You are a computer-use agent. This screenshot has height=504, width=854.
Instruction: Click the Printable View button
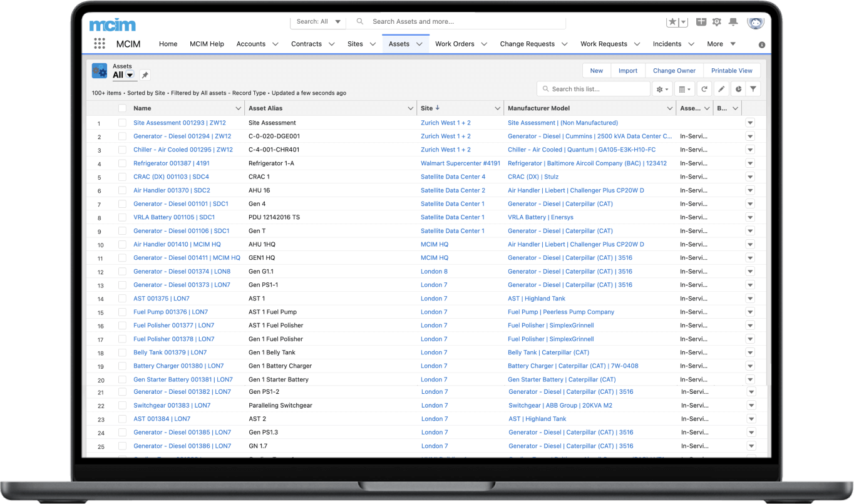732,71
